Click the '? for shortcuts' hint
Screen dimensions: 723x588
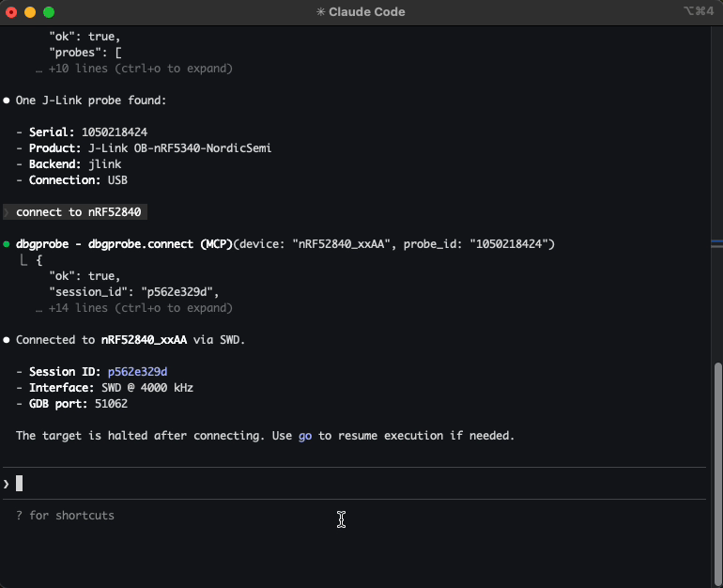[65, 516]
